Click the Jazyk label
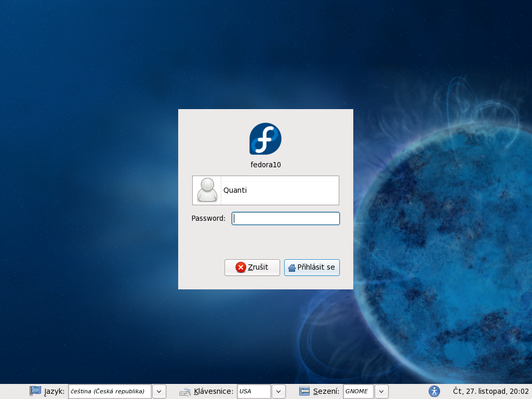 click(x=54, y=392)
